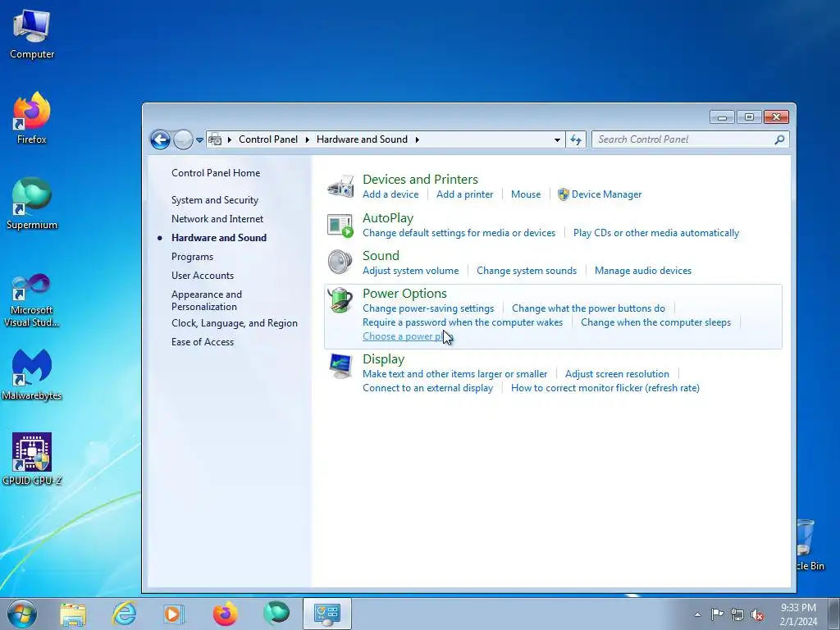
Task: Go to Control Panel Home
Action: coord(216,173)
